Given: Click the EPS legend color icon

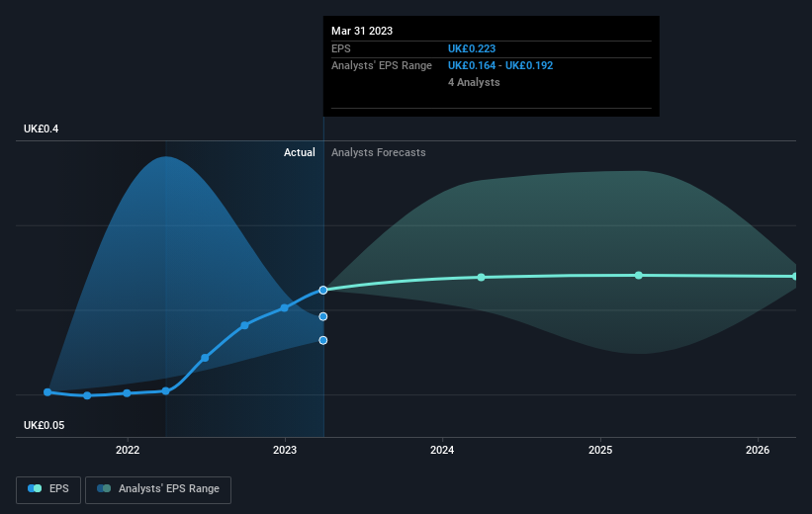Looking at the screenshot, I should [x=35, y=488].
